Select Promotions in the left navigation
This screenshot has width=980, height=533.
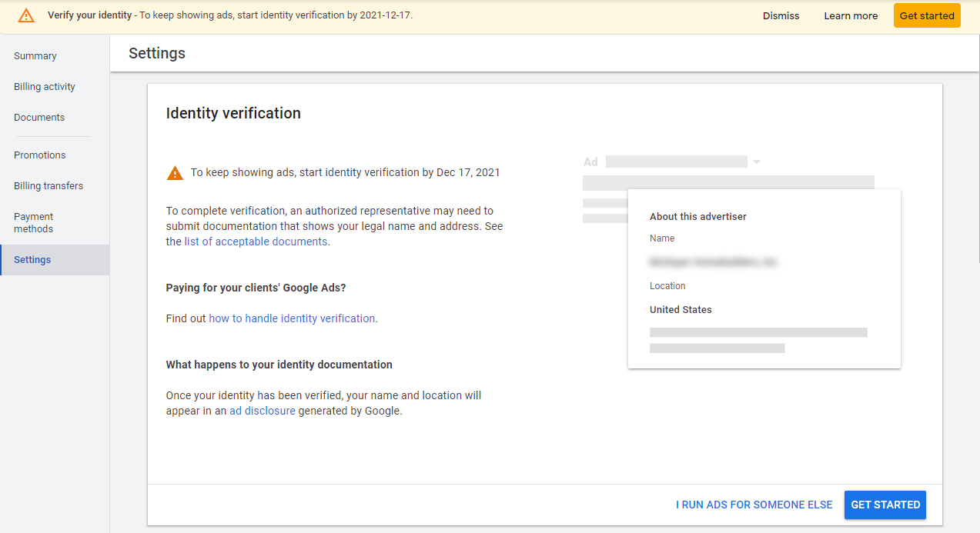[40, 155]
